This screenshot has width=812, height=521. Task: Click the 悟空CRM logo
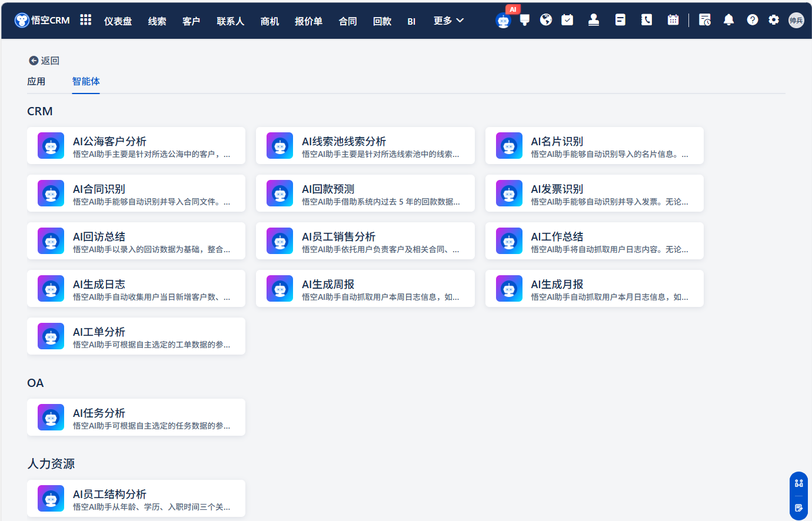click(x=42, y=21)
